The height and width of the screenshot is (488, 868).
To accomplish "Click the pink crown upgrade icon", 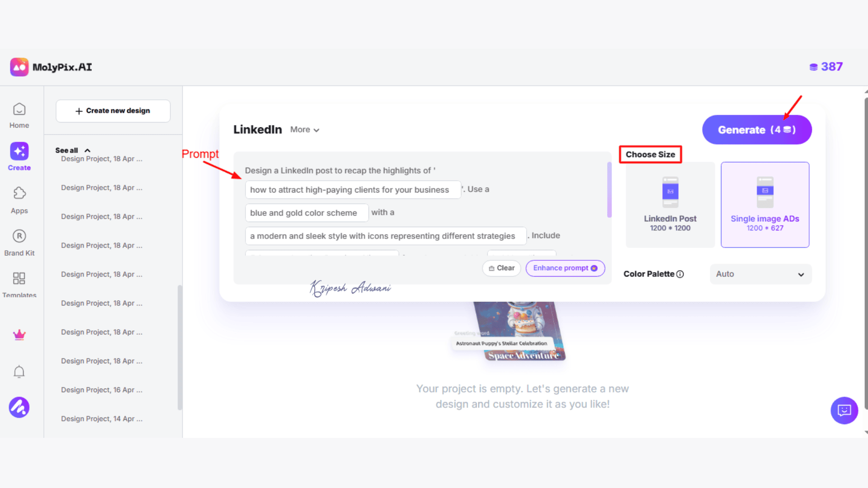I will pyautogui.click(x=19, y=335).
